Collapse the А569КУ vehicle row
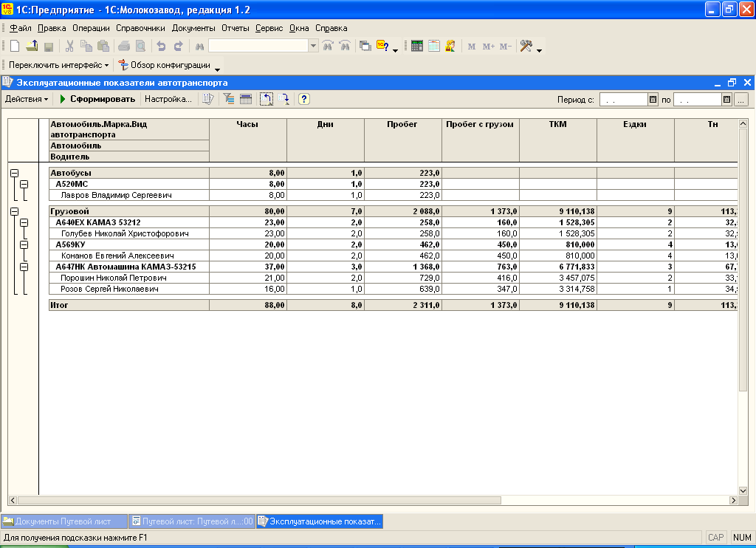 [24, 244]
